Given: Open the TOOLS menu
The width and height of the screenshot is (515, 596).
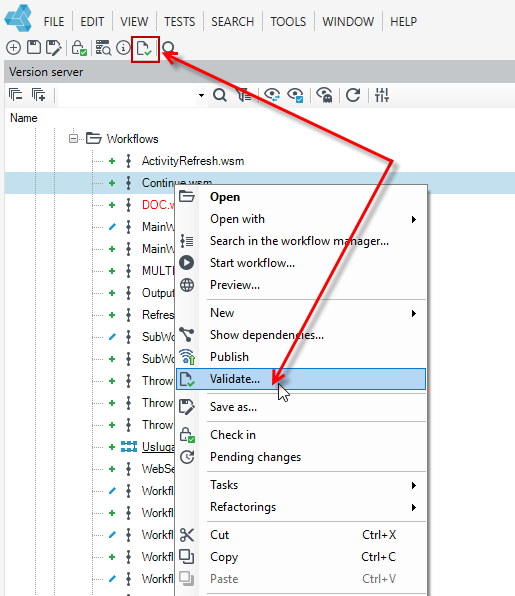Looking at the screenshot, I should pyautogui.click(x=288, y=22).
